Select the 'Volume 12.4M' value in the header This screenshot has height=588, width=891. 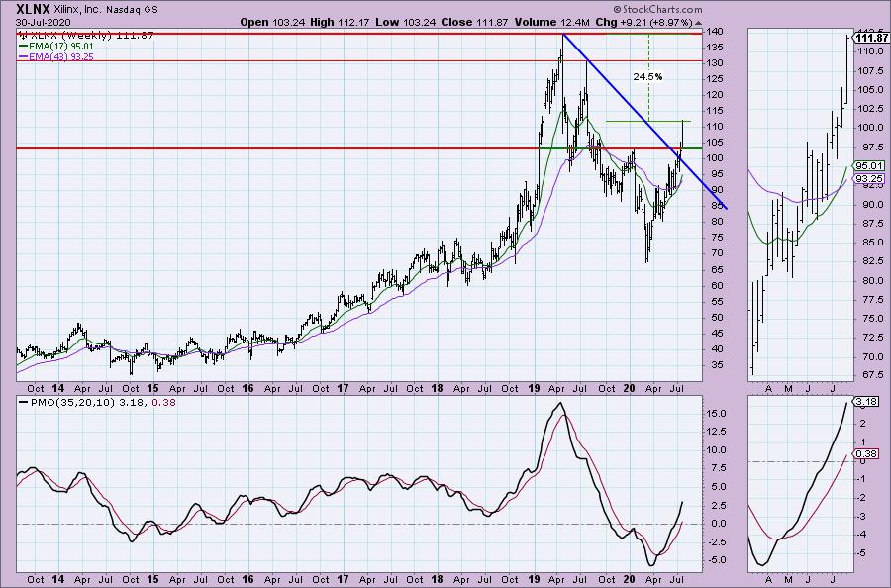click(551, 22)
